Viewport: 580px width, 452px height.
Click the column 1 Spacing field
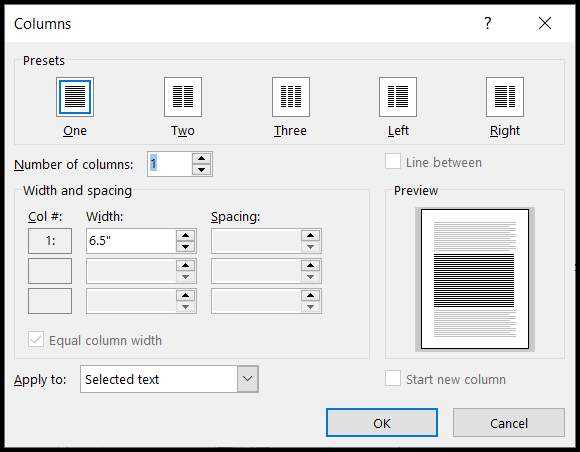(256, 241)
